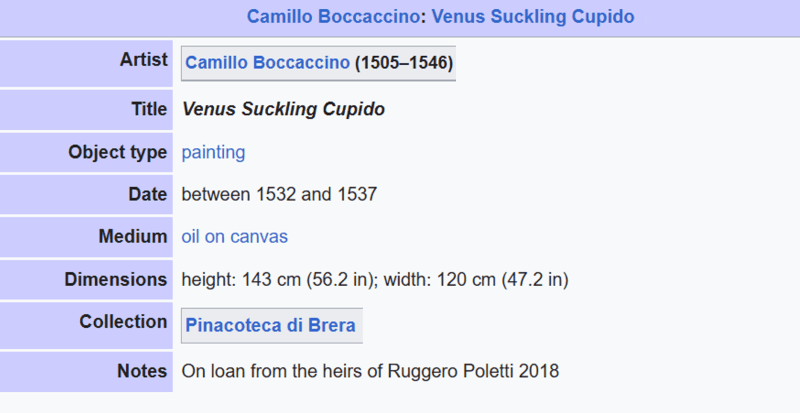Click the 'between 1532 and 1537' date text
The width and height of the screenshot is (800, 413).
(279, 195)
